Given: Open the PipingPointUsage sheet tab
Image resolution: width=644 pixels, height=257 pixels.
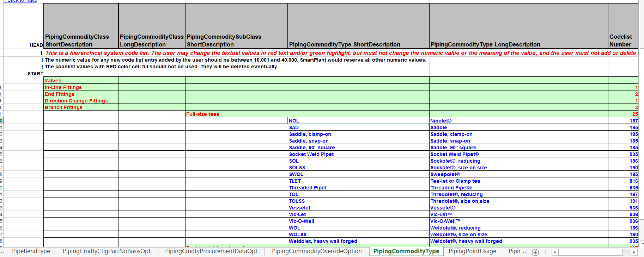Looking at the screenshot, I should click(472, 251).
